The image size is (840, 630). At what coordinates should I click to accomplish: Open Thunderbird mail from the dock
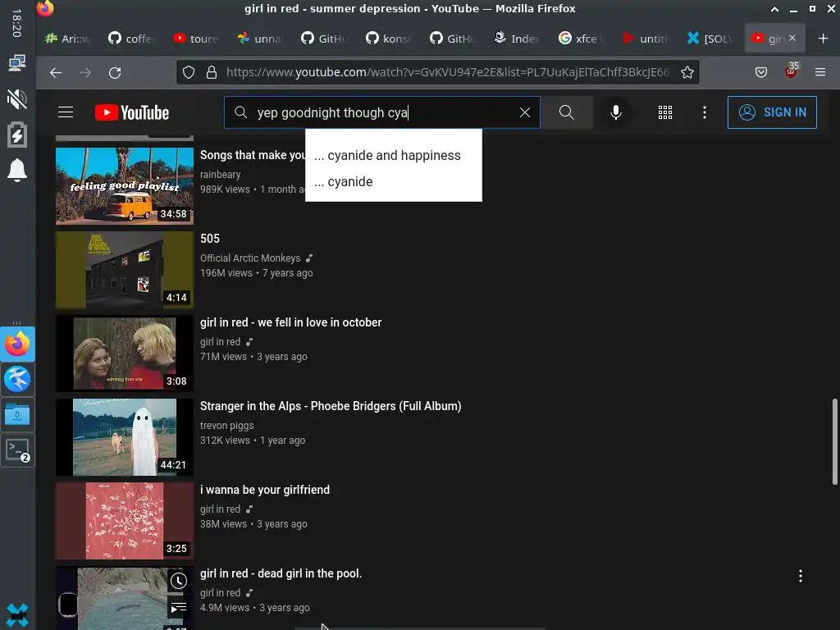[17, 379]
